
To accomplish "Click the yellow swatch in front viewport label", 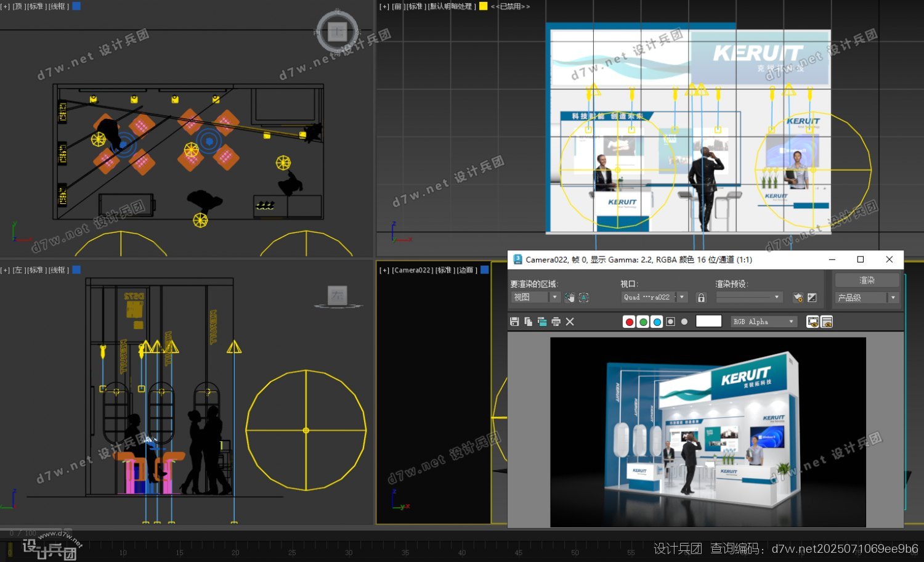I will tap(484, 6).
